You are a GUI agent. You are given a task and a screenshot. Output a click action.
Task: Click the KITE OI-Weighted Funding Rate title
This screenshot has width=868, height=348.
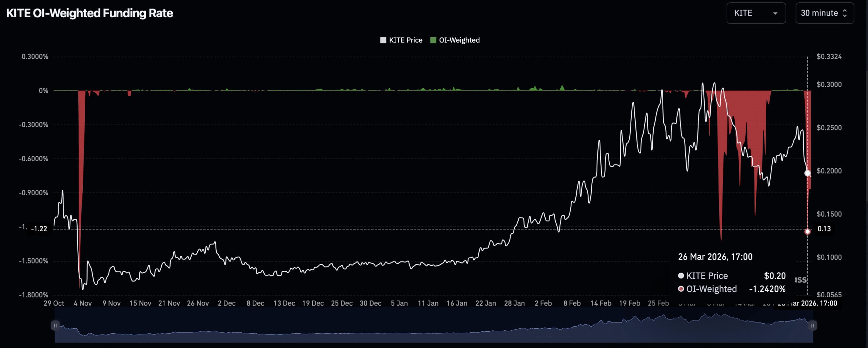pyautogui.click(x=90, y=13)
